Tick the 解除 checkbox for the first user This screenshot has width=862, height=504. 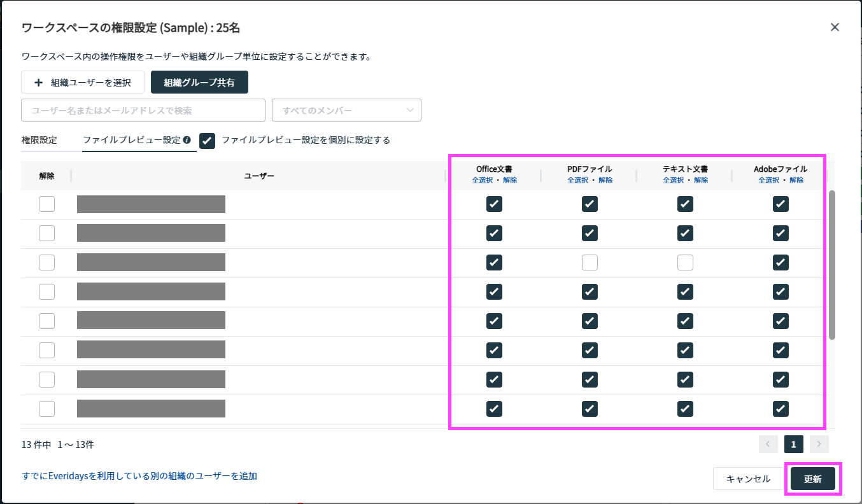46,204
